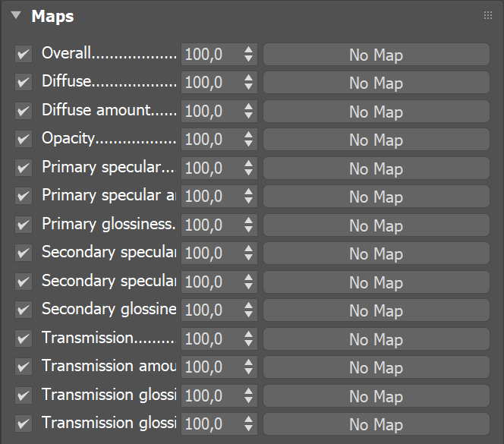Click the 'Primary glossiness.' label
The width and height of the screenshot is (504, 444).
[109, 224]
